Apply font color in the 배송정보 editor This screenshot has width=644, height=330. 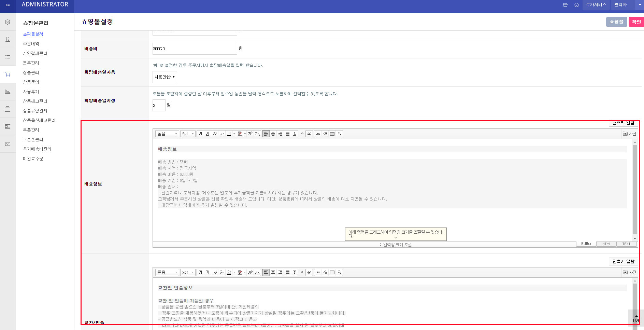[x=229, y=134]
